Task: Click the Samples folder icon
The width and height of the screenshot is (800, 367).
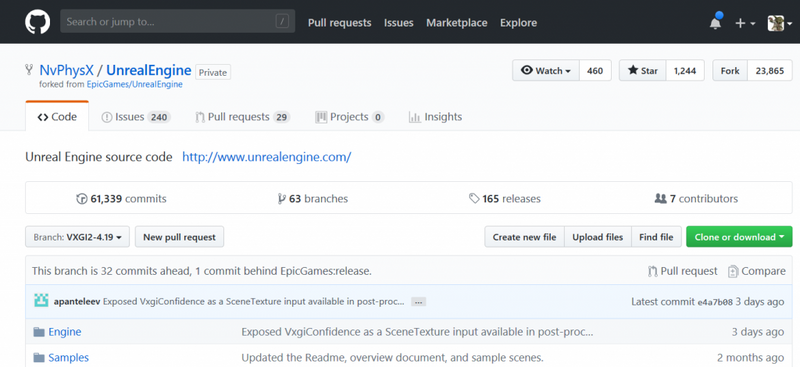Action: pyautogui.click(x=39, y=357)
